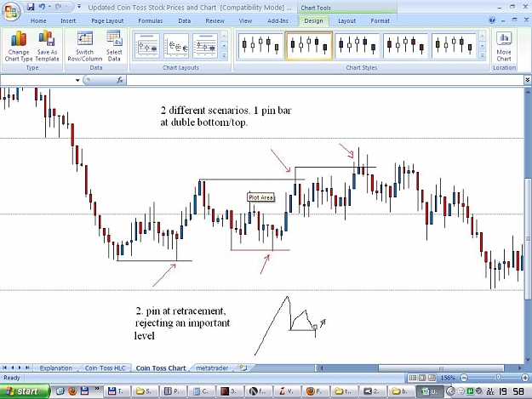
Task: Open the Name Box dropdown arrow
Action: point(77,80)
